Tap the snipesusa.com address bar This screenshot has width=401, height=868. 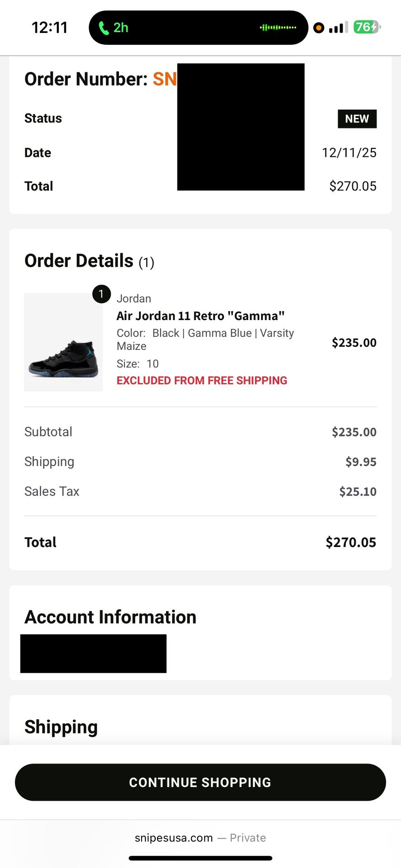click(174, 838)
